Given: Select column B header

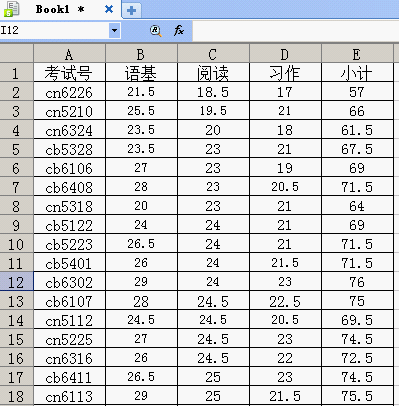Looking at the screenshot, I should tap(141, 53).
